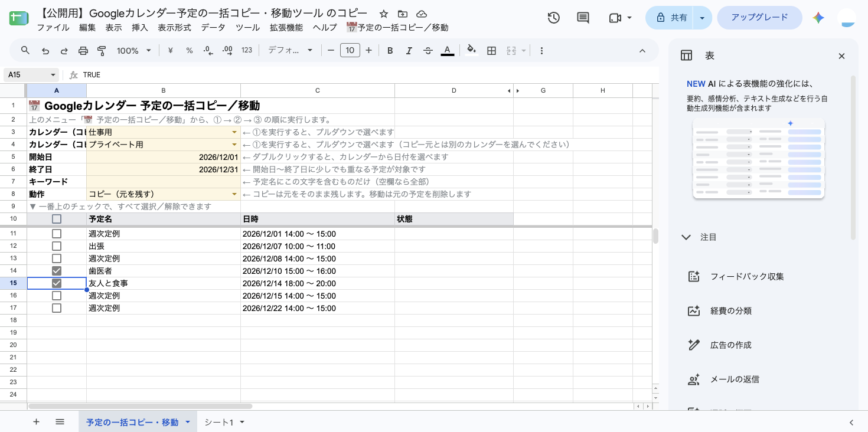Open the Gemini sparkle icon
The image size is (868, 432).
click(x=818, y=18)
